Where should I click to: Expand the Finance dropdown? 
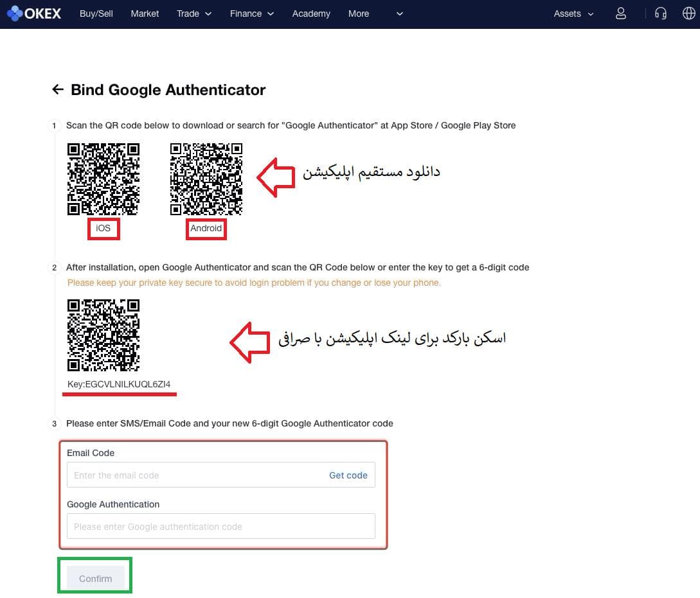click(x=252, y=14)
